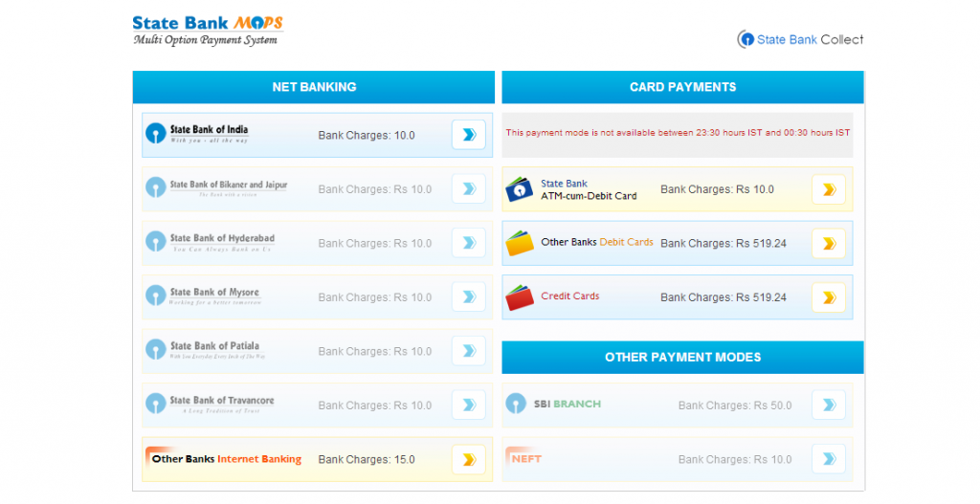980x504 pixels.
Task: Click 'Bank Charges: Rs 10.0' for State Bank of Patiala
Action: click(x=375, y=352)
